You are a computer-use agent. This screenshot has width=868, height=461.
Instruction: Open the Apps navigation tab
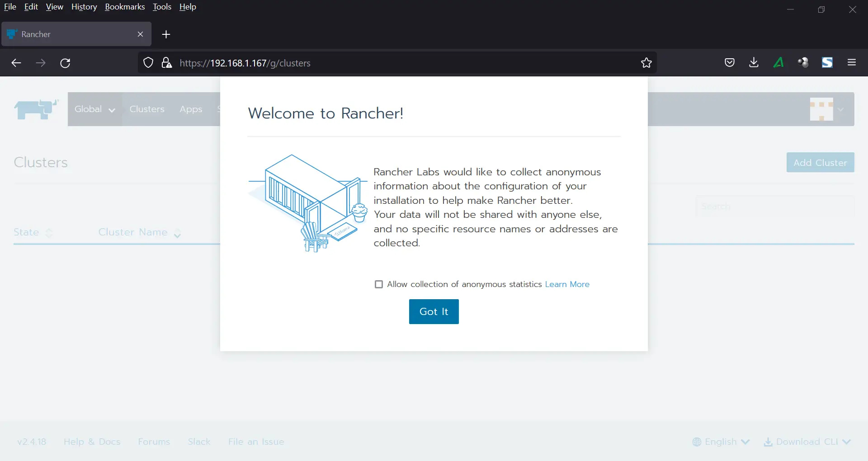(191, 109)
